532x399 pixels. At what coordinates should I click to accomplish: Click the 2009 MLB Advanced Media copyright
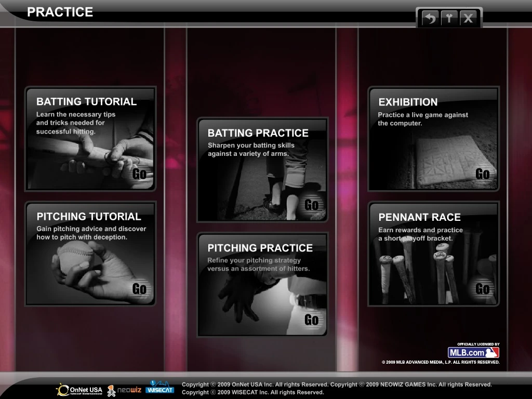(441, 362)
